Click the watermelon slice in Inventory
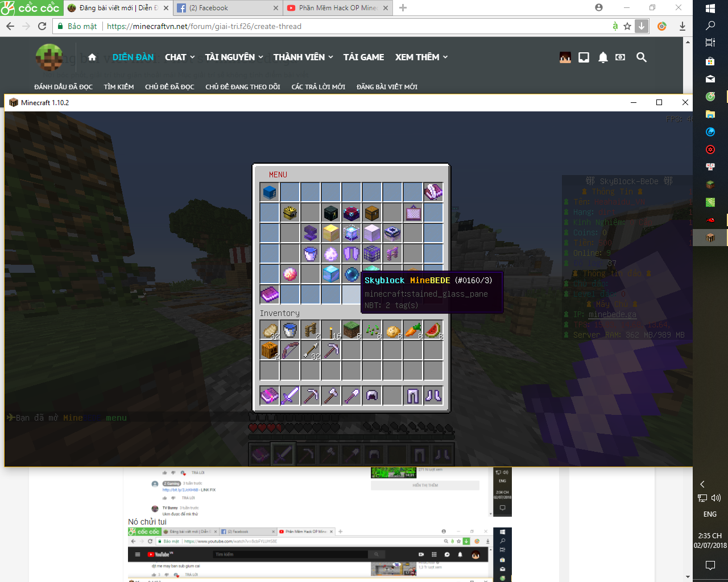The width and height of the screenshot is (728, 582). pos(433,330)
